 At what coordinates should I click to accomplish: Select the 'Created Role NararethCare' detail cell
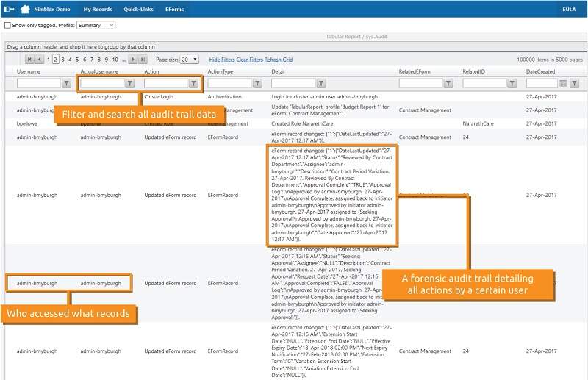click(302, 123)
